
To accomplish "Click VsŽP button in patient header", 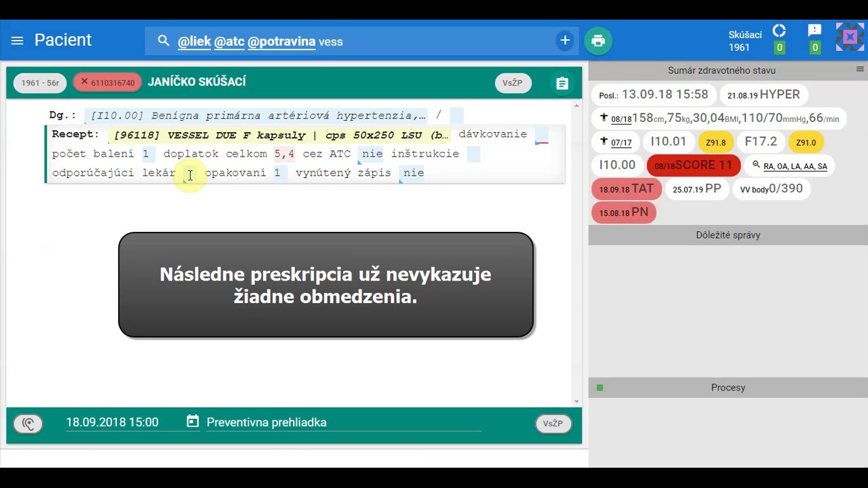I will [x=513, y=83].
